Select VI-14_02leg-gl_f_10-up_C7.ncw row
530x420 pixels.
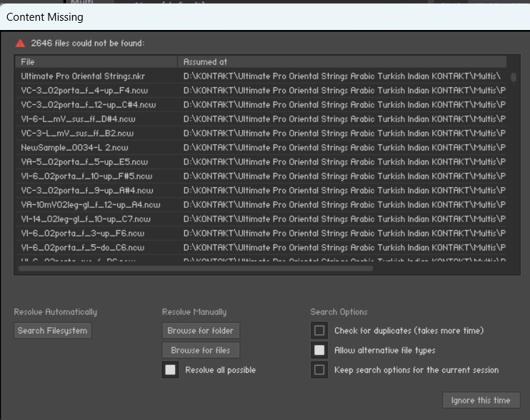tap(261, 219)
